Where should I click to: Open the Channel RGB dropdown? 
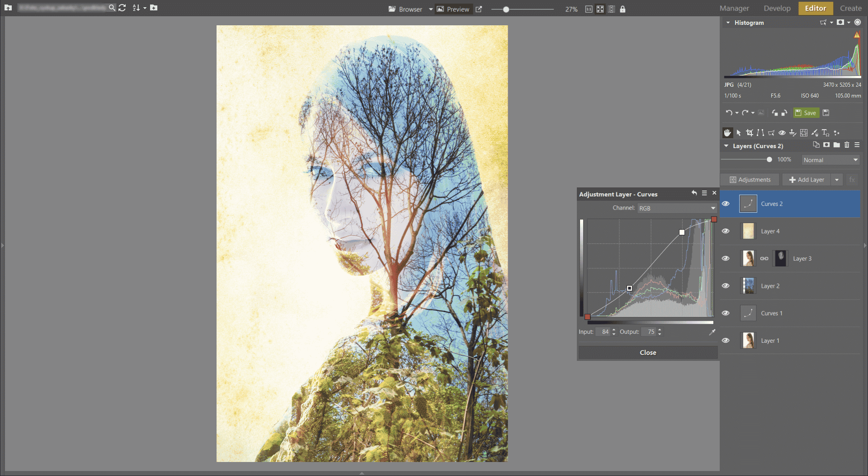[x=677, y=208]
